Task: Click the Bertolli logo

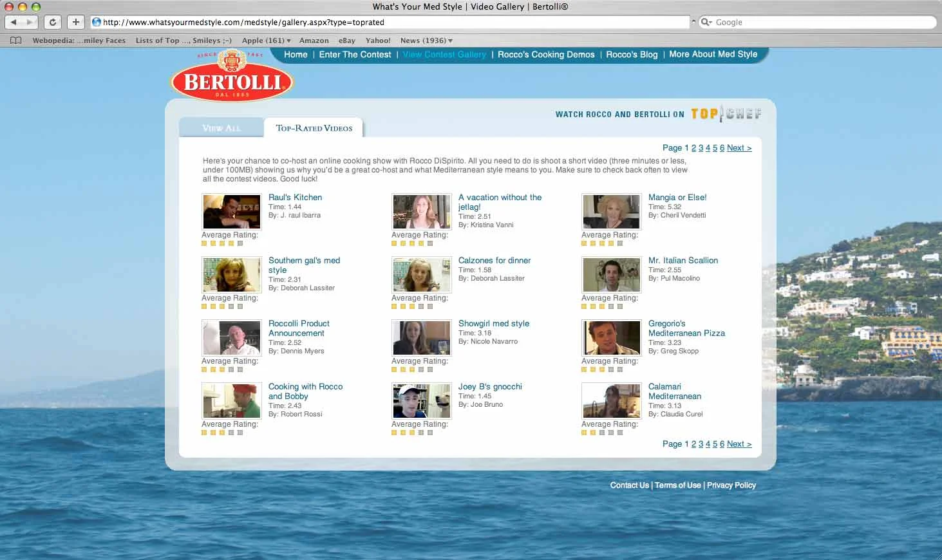Action: tap(232, 77)
